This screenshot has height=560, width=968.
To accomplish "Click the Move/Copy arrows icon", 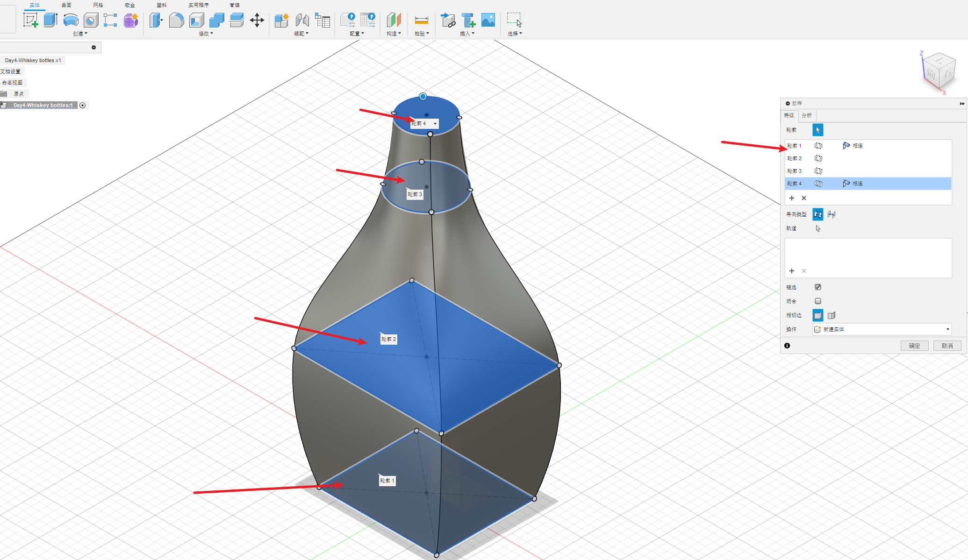I will pyautogui.click(x=257, y=20).
